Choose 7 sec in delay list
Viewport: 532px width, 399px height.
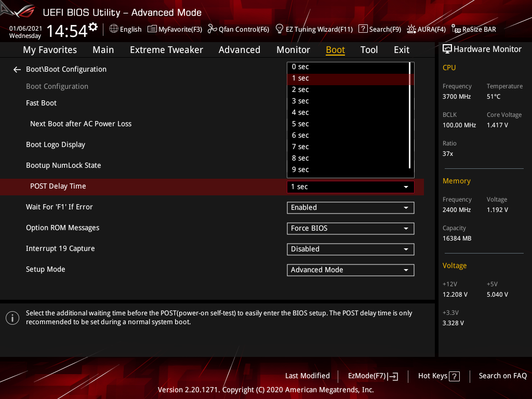349,147
